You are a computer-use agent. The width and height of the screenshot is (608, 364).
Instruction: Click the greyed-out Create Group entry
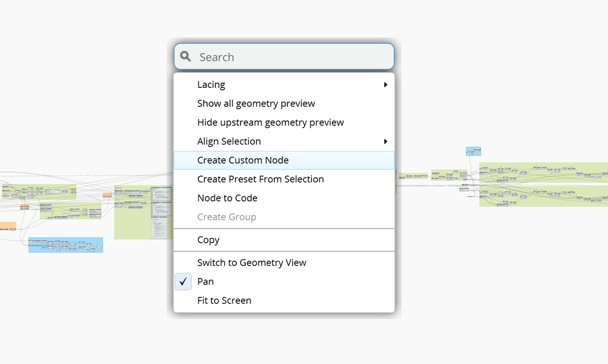(x=226, y=217)
